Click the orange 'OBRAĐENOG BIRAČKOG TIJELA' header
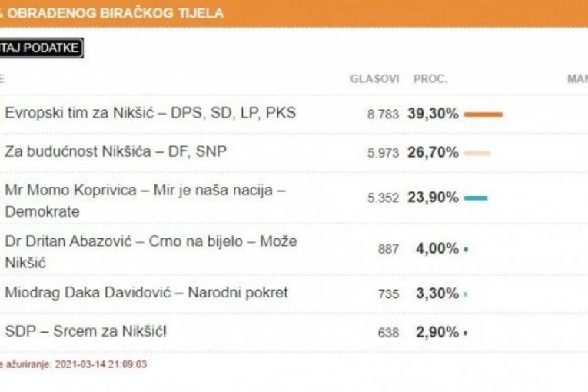 (x=115, y=13)
